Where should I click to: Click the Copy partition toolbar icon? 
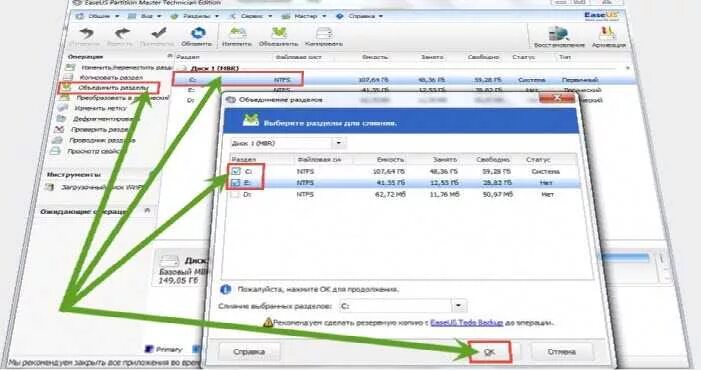click(324, 33)
